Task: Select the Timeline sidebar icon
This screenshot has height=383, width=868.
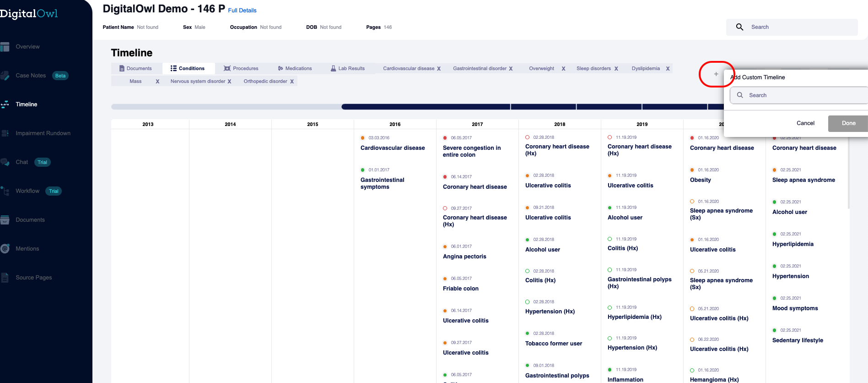Action: 5,104
